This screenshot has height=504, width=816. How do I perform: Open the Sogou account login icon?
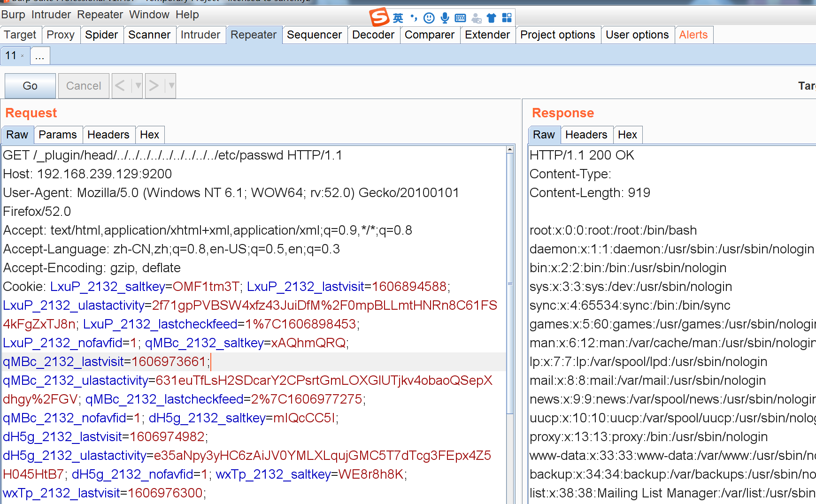476,17
